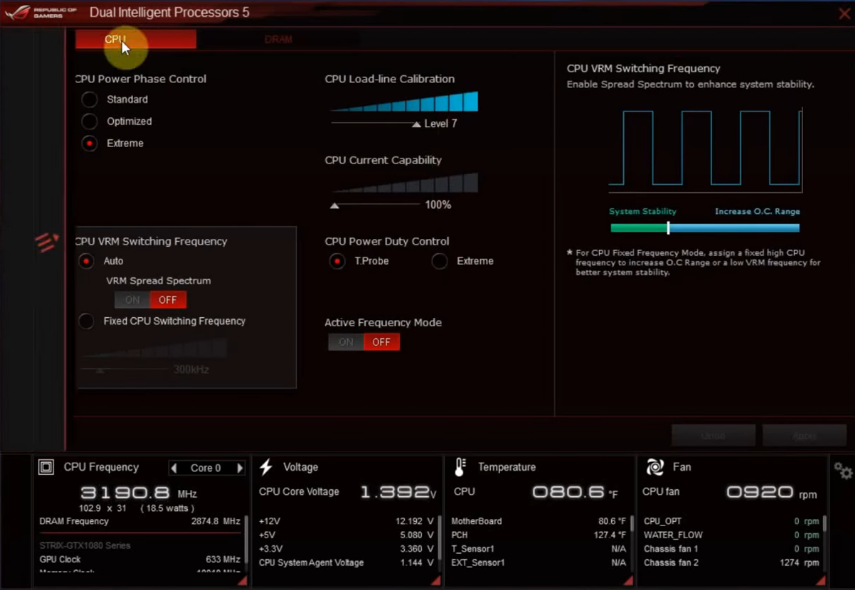Click the ROG Republic of Gamers logo
Screen dimensions: 855x590
point(41,12)
